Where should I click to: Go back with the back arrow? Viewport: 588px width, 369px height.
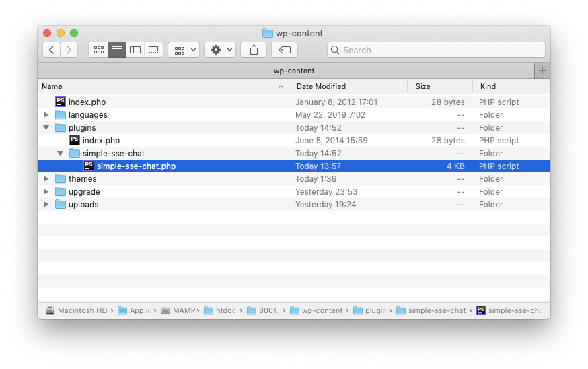pyautogui.click(x=51, y=50)
